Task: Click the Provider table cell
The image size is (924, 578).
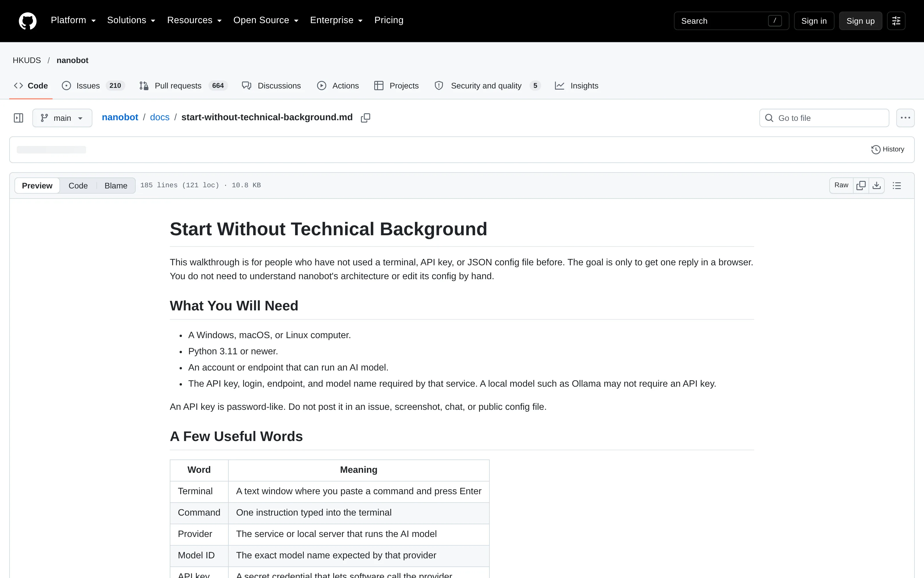Action: (x=199, y=534)
